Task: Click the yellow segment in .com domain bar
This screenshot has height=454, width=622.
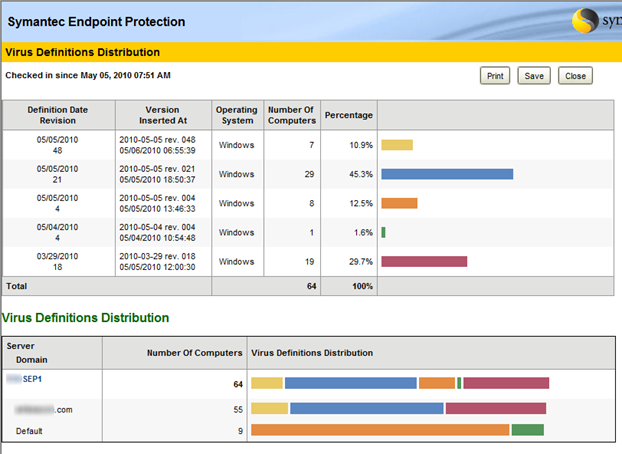Action: (270, 408)
